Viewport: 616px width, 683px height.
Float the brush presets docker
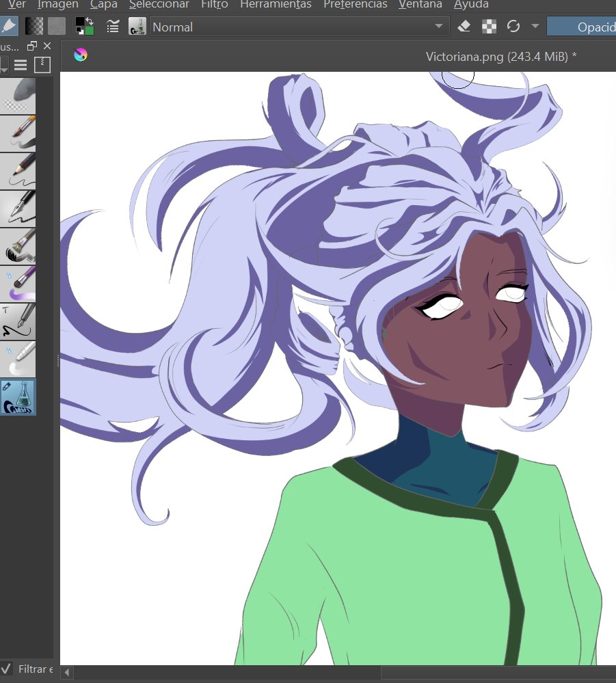point(32,46)
